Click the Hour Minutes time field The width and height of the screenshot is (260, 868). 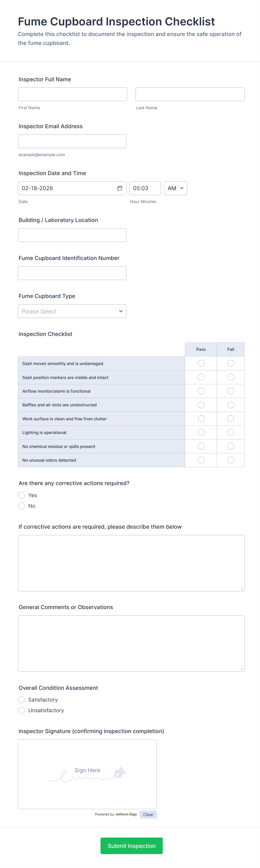[145, 188]
